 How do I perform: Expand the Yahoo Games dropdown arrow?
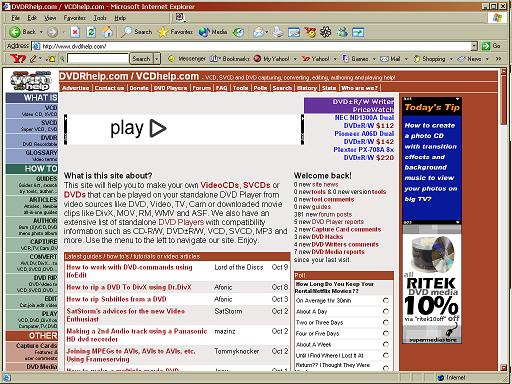click(374, 59)
